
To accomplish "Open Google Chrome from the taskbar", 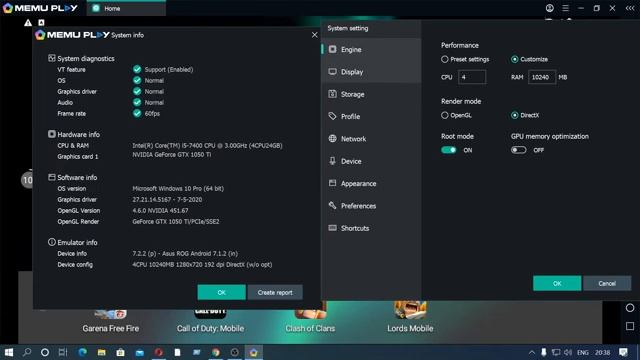I will point(216,352).
